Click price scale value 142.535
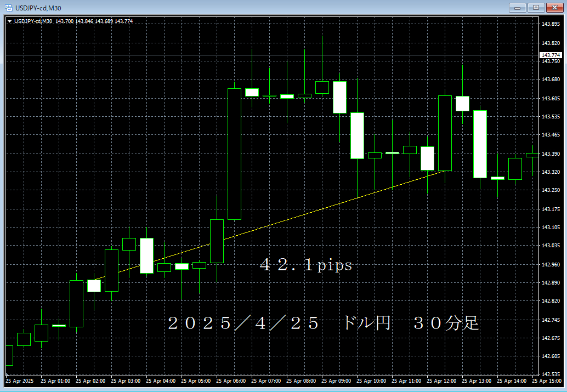 click(x=551, y=374)
